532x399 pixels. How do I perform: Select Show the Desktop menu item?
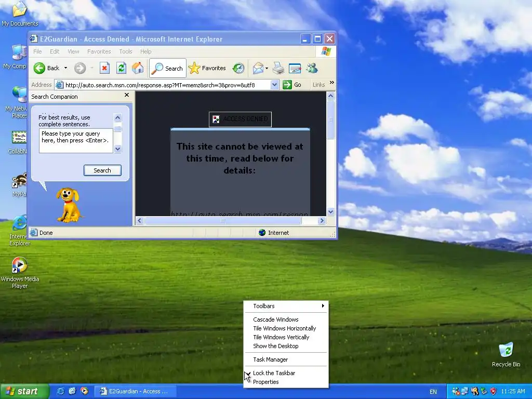coord(286,346)
